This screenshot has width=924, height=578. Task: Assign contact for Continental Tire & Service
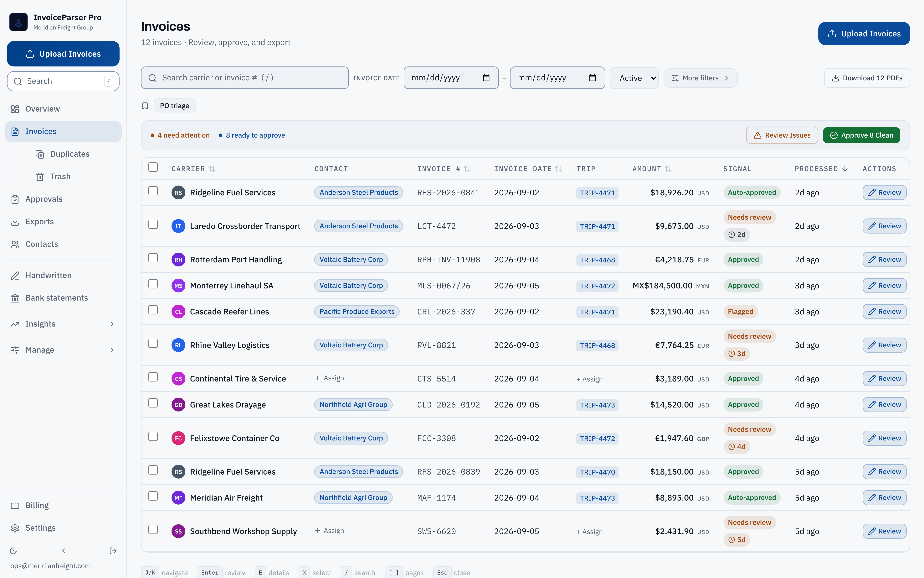(x=329, y=378)
